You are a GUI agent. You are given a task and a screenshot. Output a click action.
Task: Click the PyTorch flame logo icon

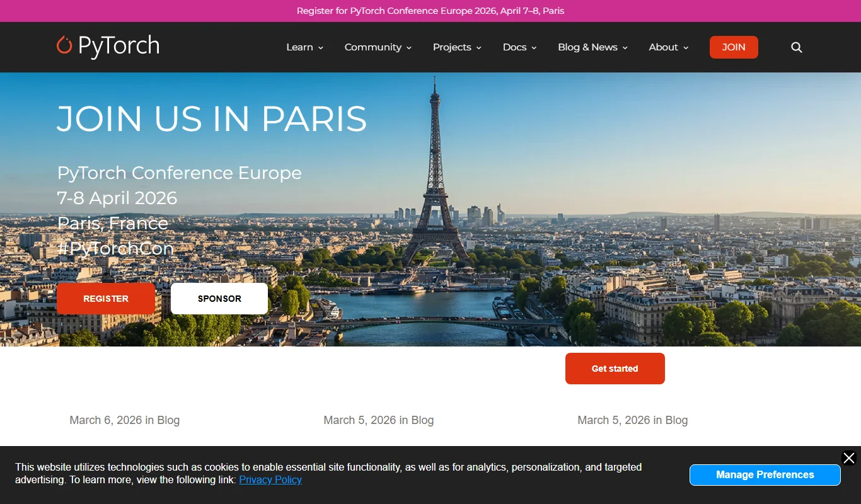point(64,45)
